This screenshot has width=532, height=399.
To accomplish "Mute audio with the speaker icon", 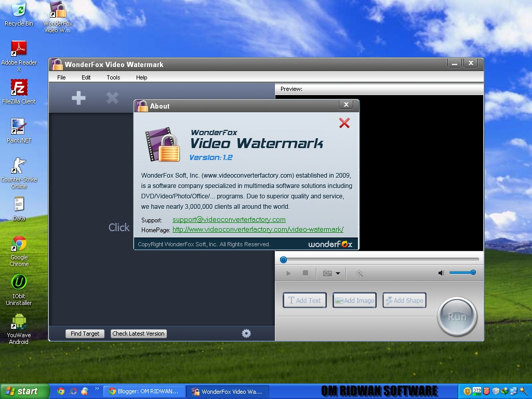I will click(442, 273).
